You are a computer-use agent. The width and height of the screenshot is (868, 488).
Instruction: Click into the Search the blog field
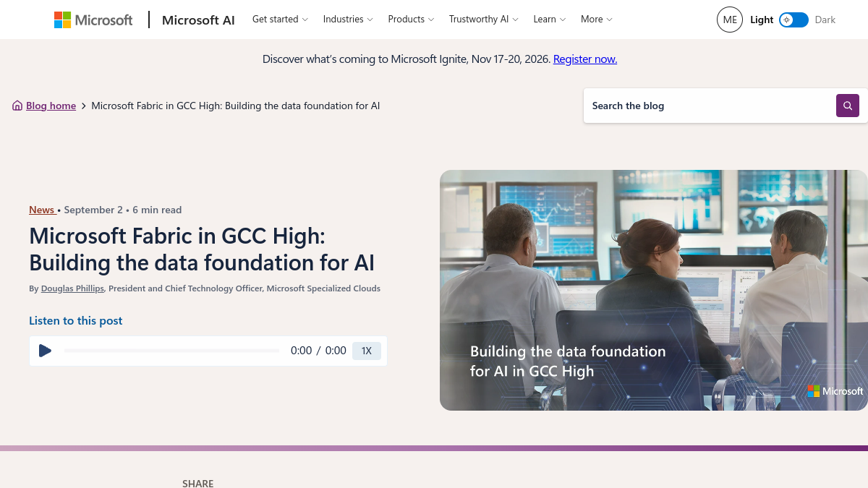[710, 106]
